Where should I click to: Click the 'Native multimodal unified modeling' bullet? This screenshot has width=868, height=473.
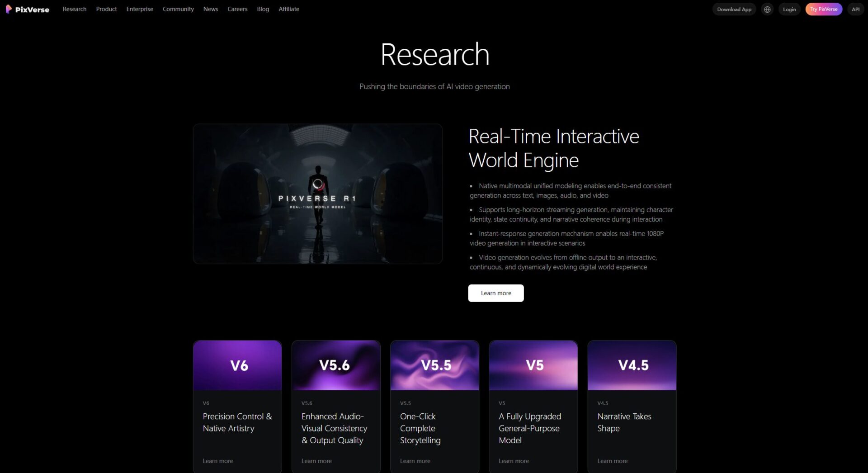point(571,190)
